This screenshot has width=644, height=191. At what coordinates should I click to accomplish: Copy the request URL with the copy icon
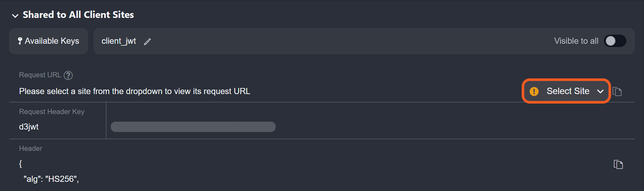pyautogui.click(x=617, y=92)
